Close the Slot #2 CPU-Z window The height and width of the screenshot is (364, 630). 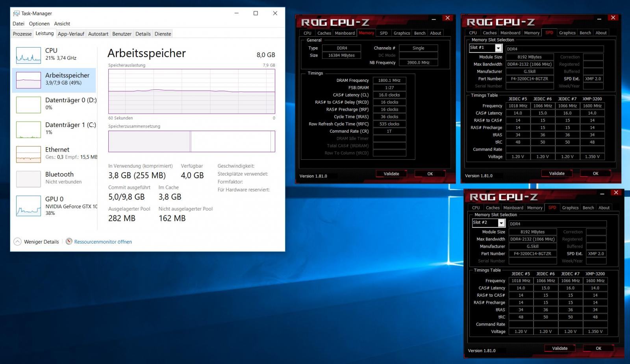(x=616, y=193)
